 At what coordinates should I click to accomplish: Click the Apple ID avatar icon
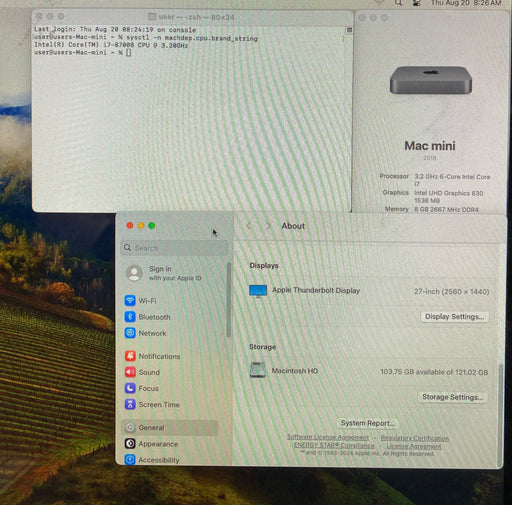134,273
